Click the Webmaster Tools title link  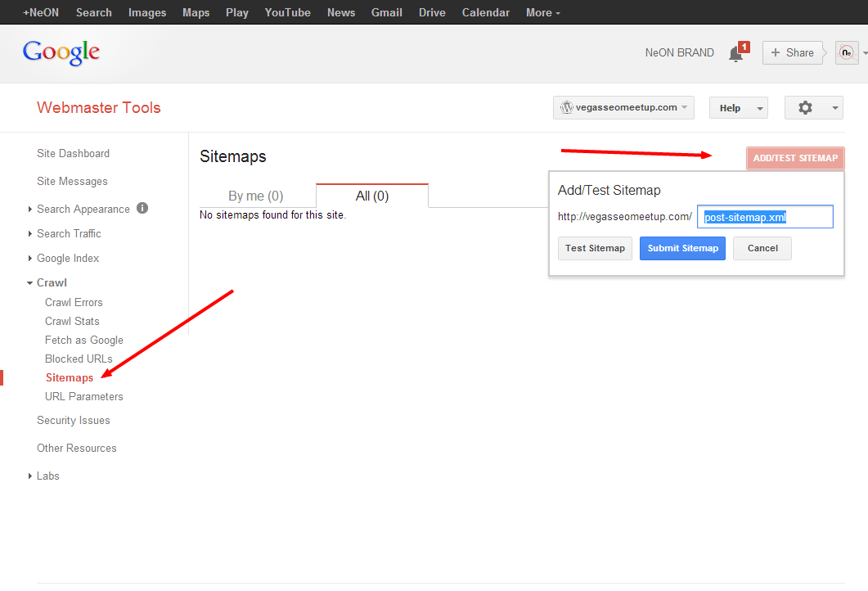coord(98,107)
